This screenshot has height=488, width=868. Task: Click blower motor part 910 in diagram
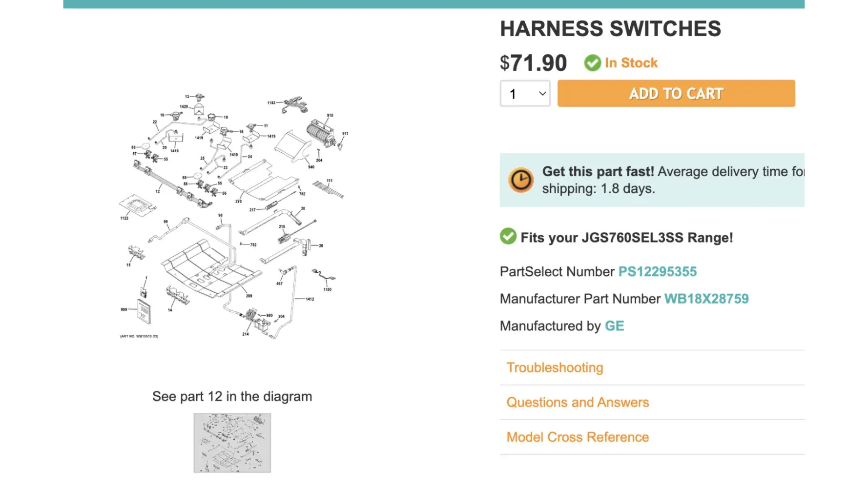[x=321, y=132]
